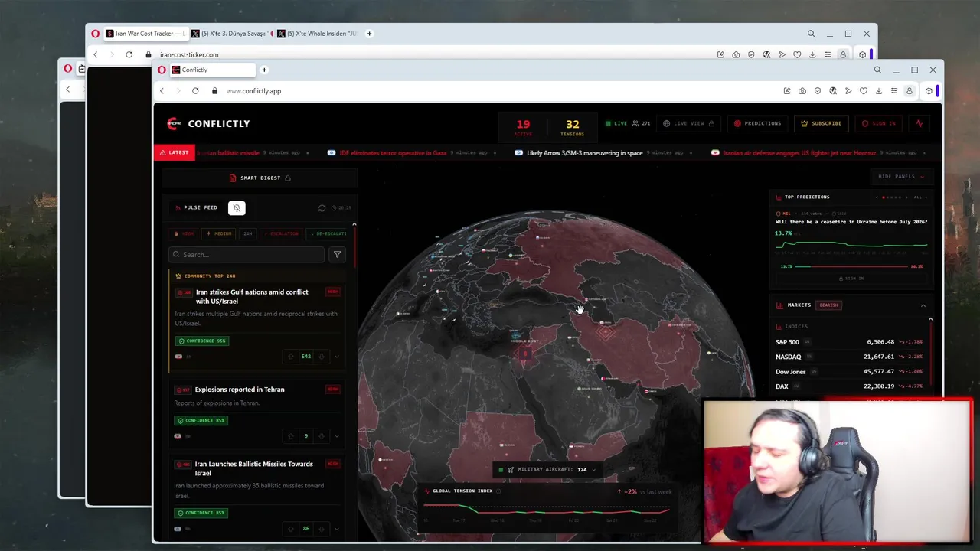Screen dimensions: 980x551
Task: Toggle the MEDIUM severity filter chip
Action: coord(219,233)
